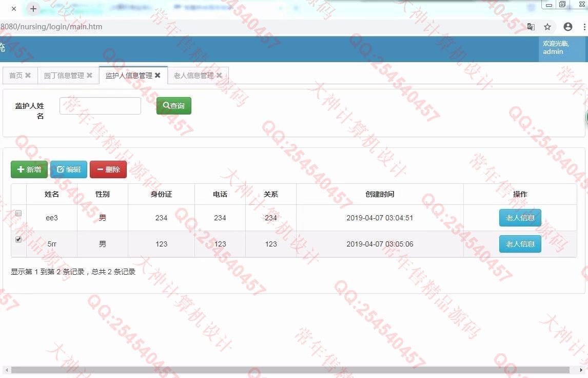Click the green 新增 add button
The image size is (588, 378).
pyautogui.click(x=29, y=169)
